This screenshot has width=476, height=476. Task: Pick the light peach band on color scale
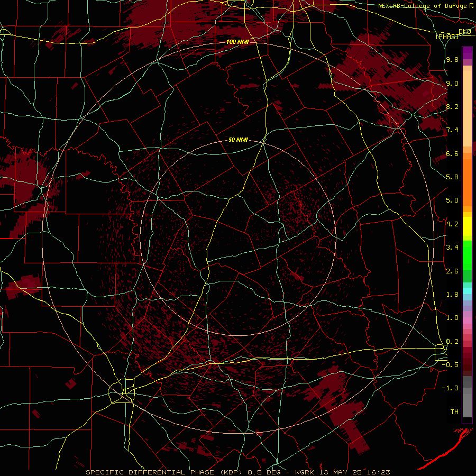pos(467,108)
